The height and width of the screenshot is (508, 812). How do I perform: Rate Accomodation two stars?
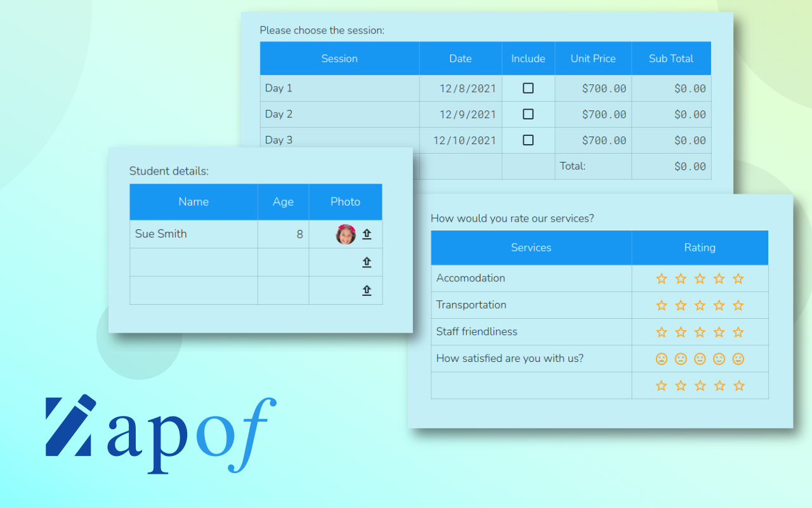click(x=681, y=279)
